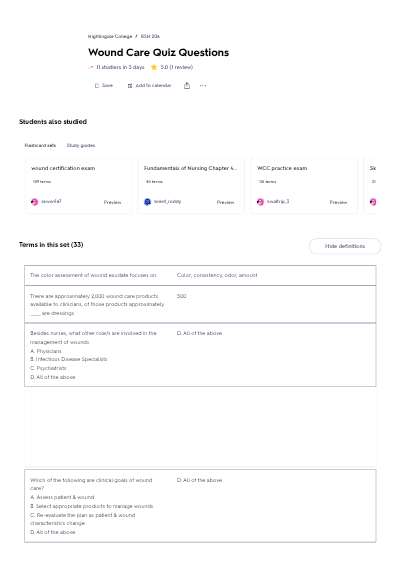The height and width of the screenshot is (565, 400).
Task: Select the Flashcard sets tab
Action: point(40,145)
